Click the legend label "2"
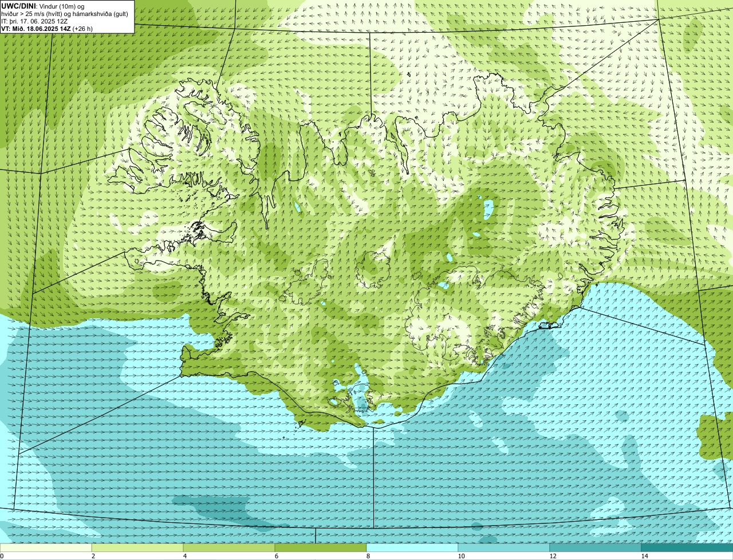Viewport: 733px width, 560px height. [93, 556]
